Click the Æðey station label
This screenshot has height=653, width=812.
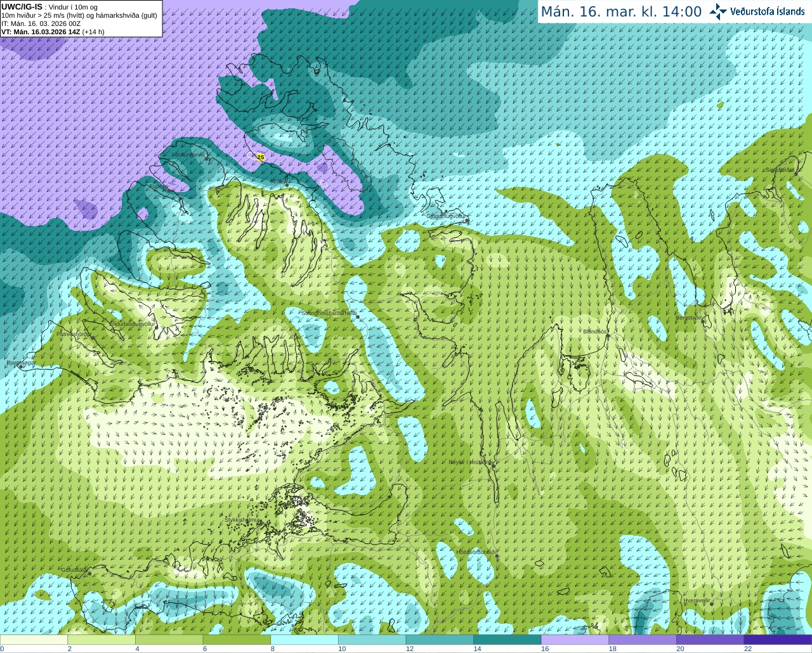tap(278, 181)
